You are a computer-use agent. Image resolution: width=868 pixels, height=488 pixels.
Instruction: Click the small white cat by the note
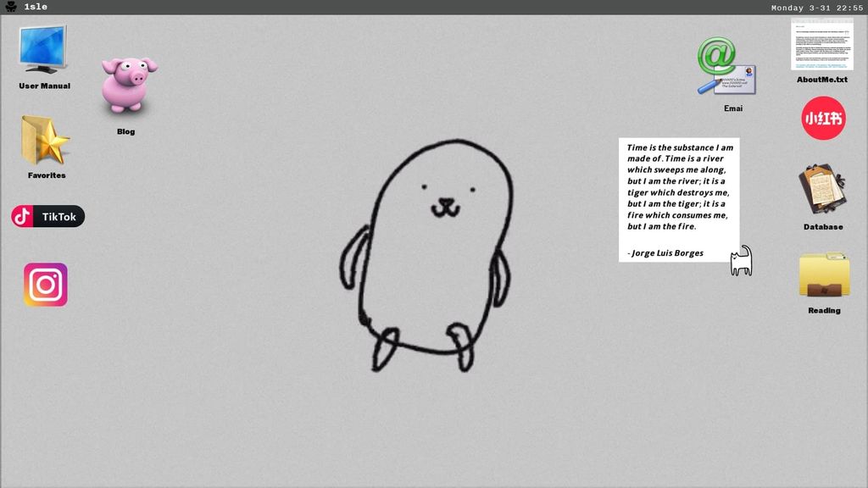[x=741, y=261]
